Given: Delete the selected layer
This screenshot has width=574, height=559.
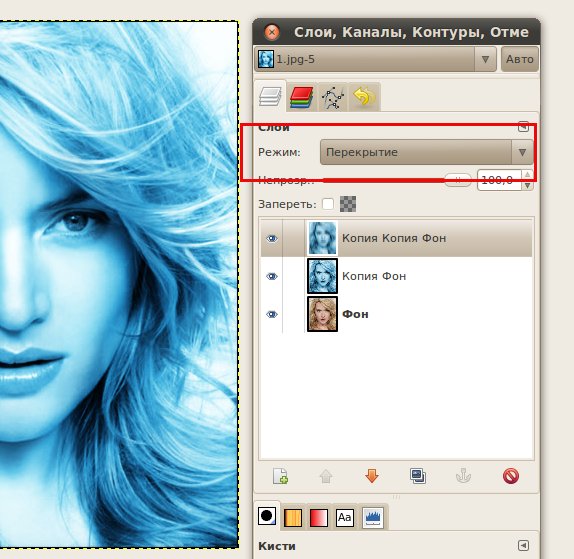Looking at the screenshot, I should 511,476.
